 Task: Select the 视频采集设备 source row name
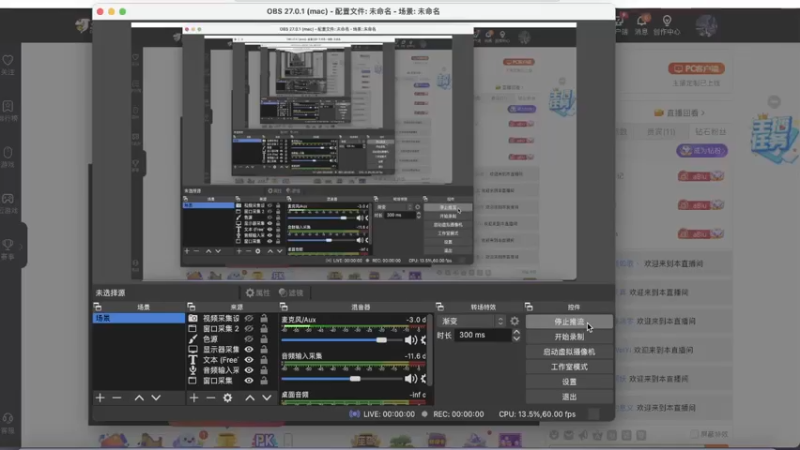(221, 318)
